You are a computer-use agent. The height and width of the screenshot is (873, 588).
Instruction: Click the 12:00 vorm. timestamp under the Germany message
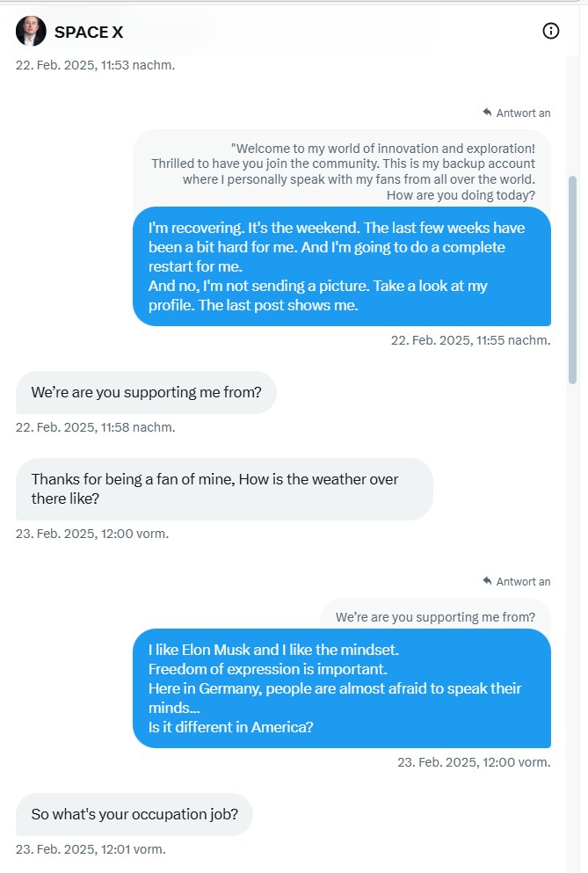(x=474, y=762)
